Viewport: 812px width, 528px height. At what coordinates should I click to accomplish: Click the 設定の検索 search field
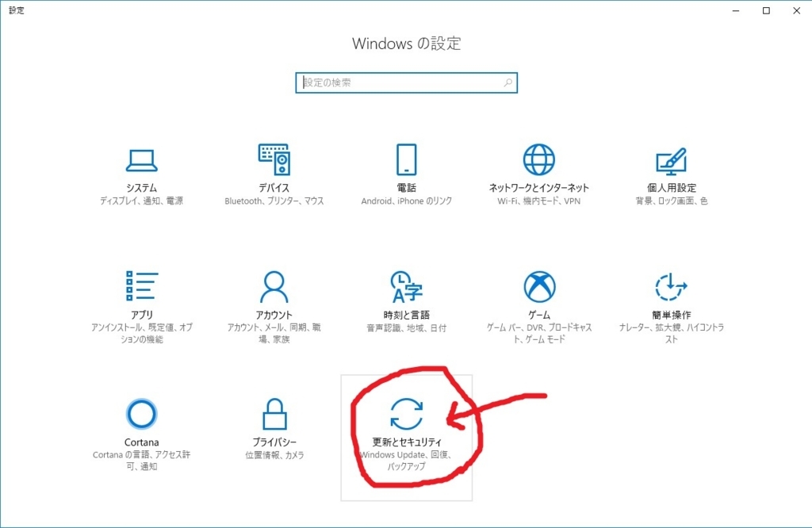pyautogui.click(x=407, y=82)
